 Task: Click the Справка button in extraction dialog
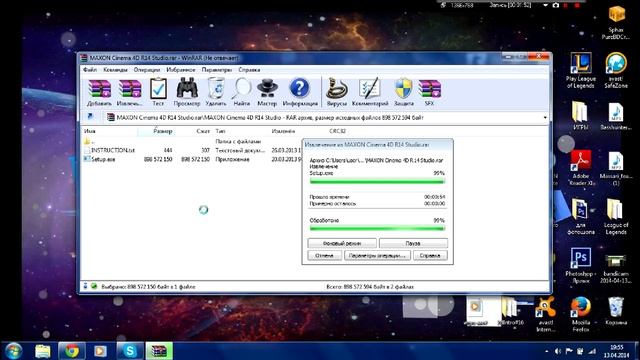(430, 256)
